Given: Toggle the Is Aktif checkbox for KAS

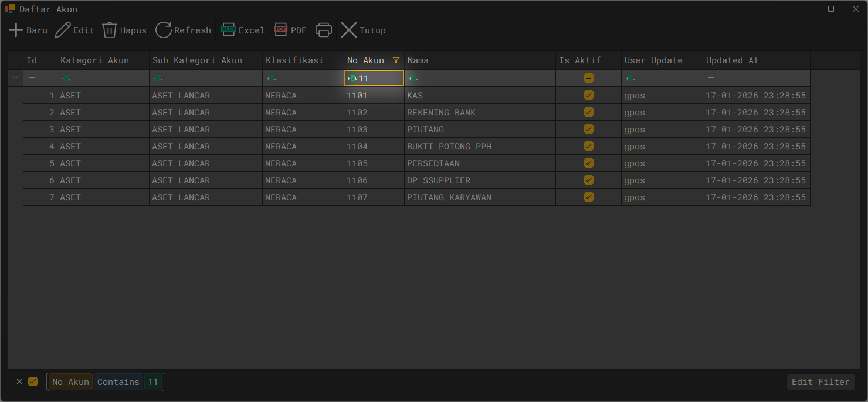Looking at the screenshot, I should (589, 95).
